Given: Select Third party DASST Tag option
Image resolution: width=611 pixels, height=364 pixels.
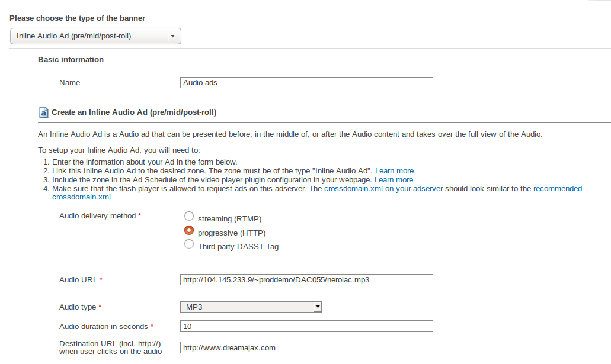Looking at the screenshot, I should [189, 244].
